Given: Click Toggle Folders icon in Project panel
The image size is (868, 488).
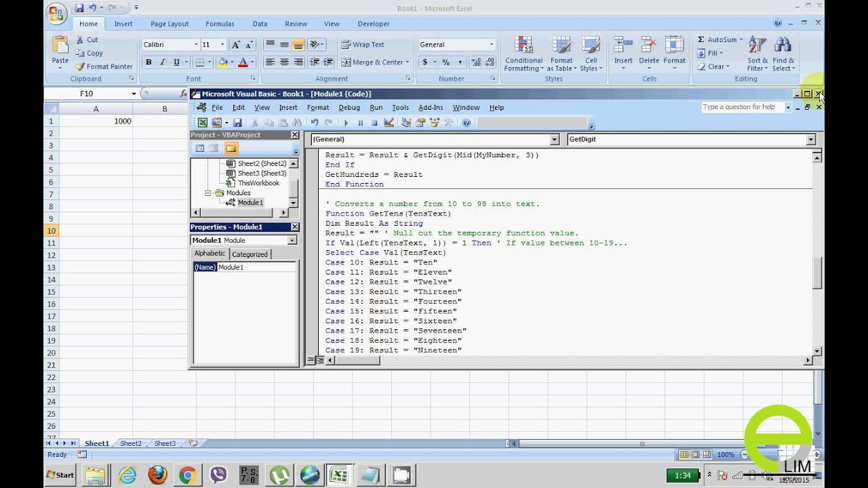Looking at the screenshot, I should click(x=231, y=148).
